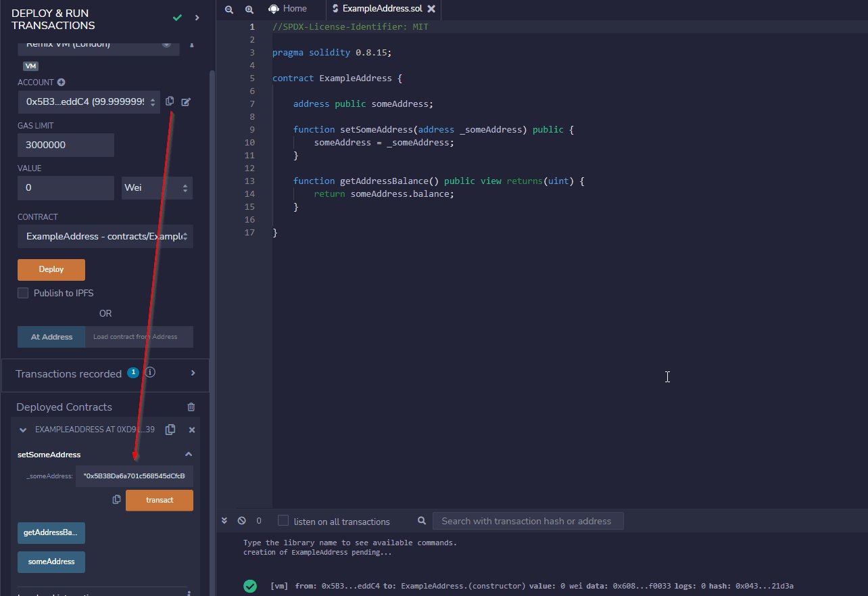Image resolution: width=868 pixels, height=596 pixels.
Task: Copy calldata icon next to transact
Action: pyautogui.click(x=117, y=500)
